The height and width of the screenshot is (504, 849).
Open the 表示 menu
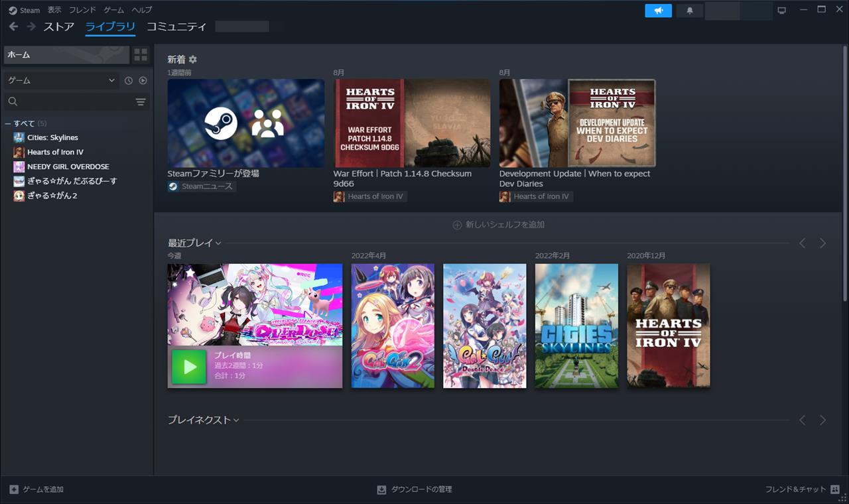click(x=54, y=10)
